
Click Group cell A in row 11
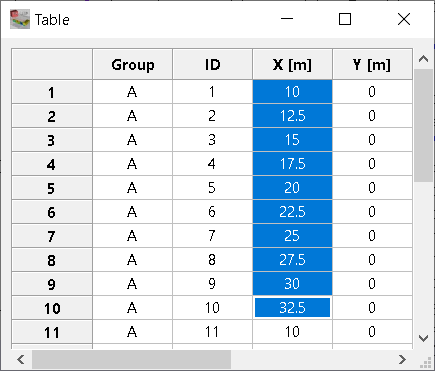point(133,332)
